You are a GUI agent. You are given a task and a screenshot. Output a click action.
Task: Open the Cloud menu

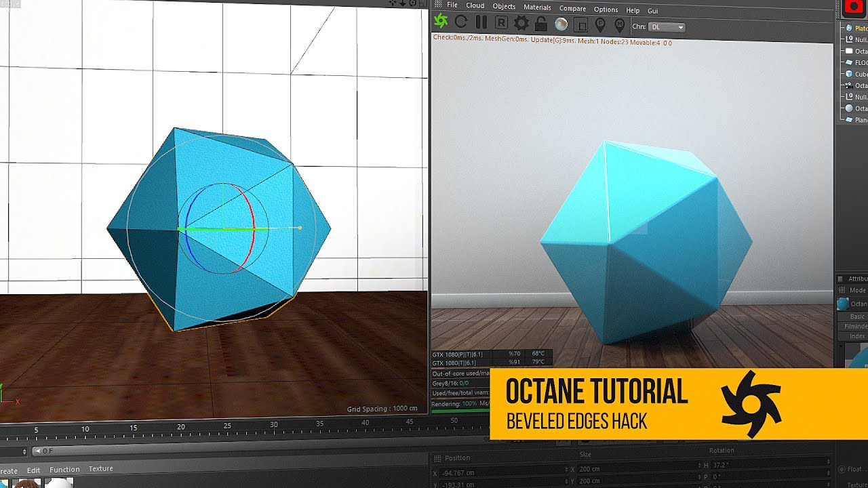(x=475, y=5)
